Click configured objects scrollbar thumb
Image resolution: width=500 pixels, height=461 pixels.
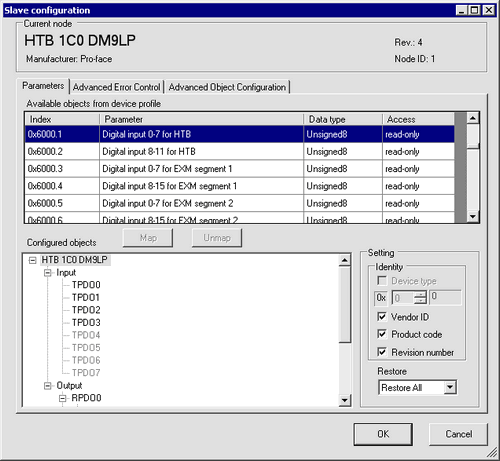(345, 304)
